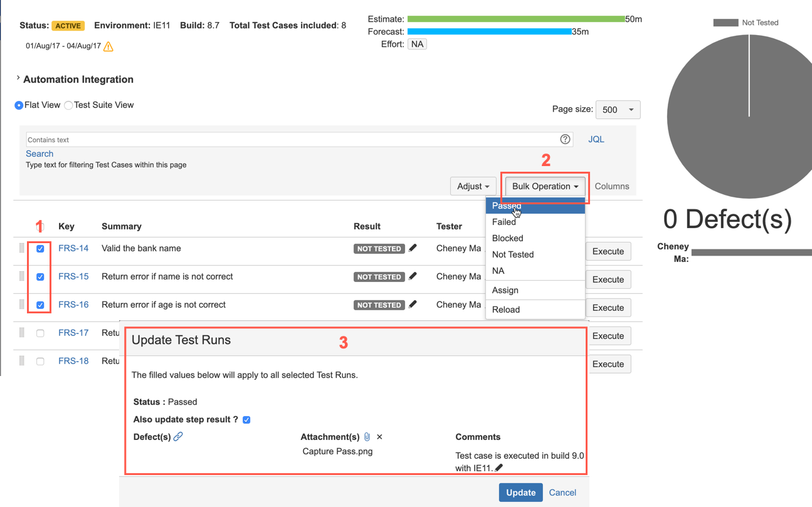Open the FRS-16 issue link
This screenshot has width=812, height=507.
tap(73, 305)
